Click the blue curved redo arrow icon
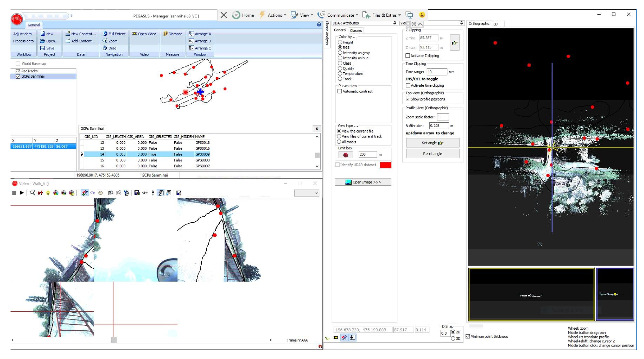The image size is (644, 359). tap(93, 193)
